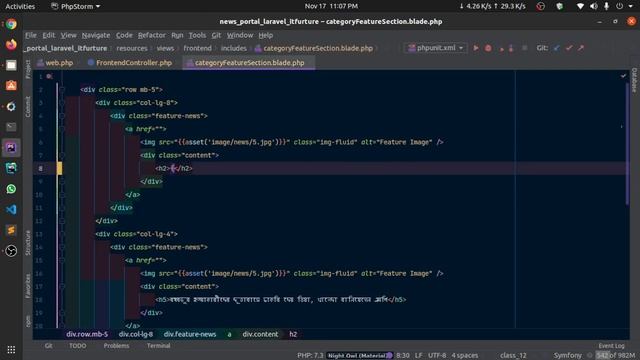The height and width of the screenshot is (360, 640).
Task: Click the clock showing Nov 17 11:07 PM
Action: pos(331,6)
